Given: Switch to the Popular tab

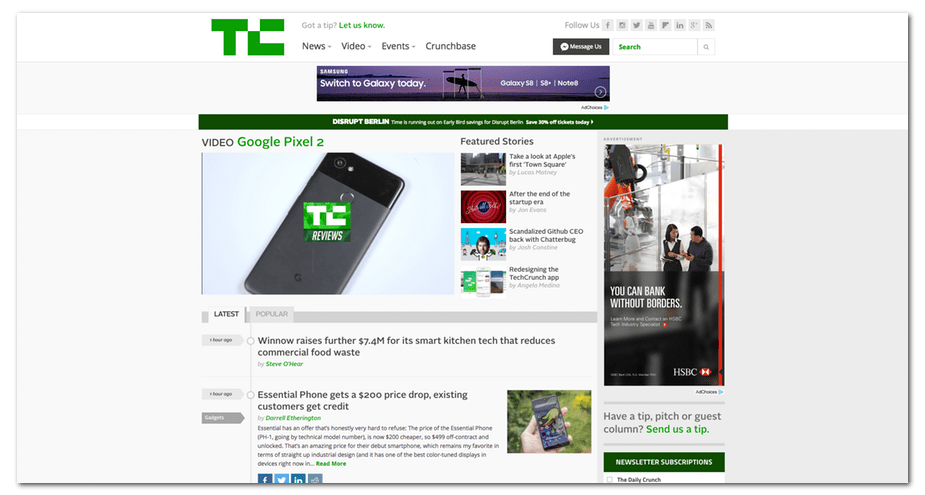Looking at the screenshot, I should (x=271, y=314).
